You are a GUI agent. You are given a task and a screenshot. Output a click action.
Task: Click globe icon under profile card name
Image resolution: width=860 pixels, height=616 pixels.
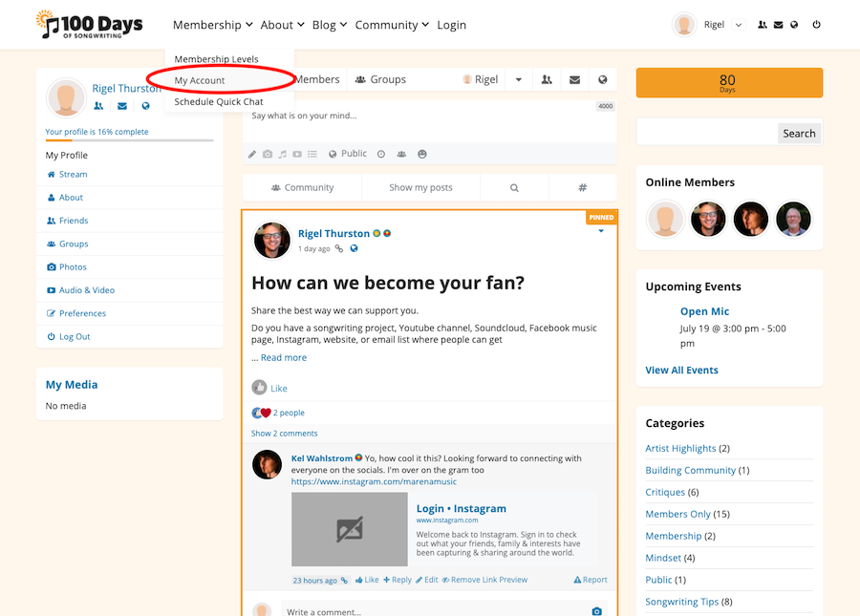(x=145, y=106)
